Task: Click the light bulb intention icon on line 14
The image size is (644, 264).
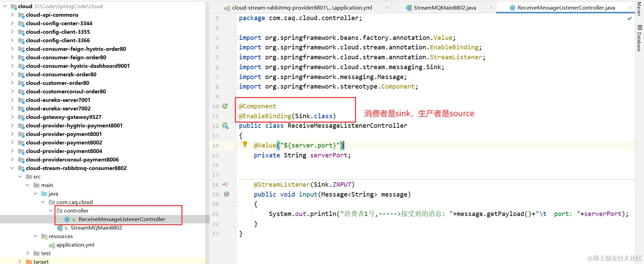Action: 245,144
